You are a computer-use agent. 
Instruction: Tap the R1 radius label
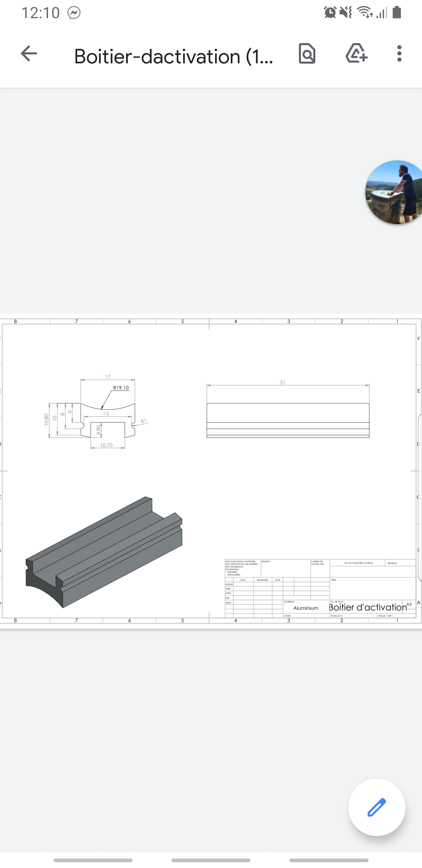click(144, 421)
